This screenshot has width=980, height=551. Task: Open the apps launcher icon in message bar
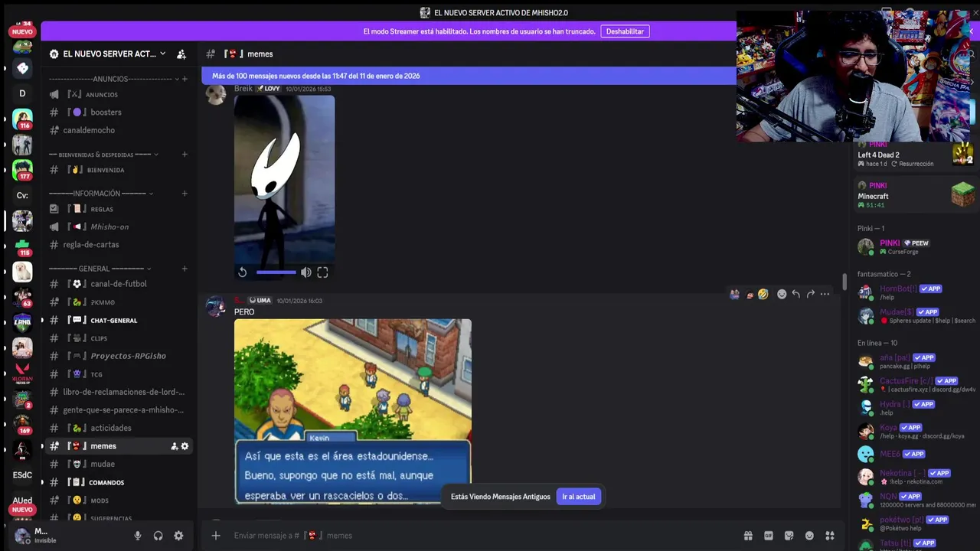(829, 536)
